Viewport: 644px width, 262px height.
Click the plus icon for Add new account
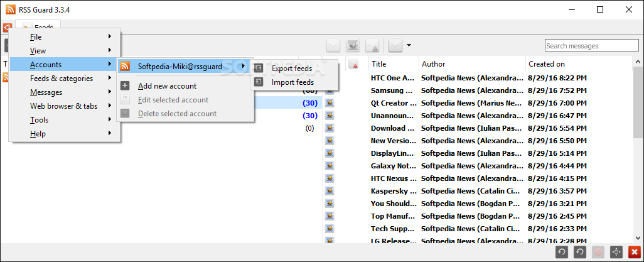point(125,86)
